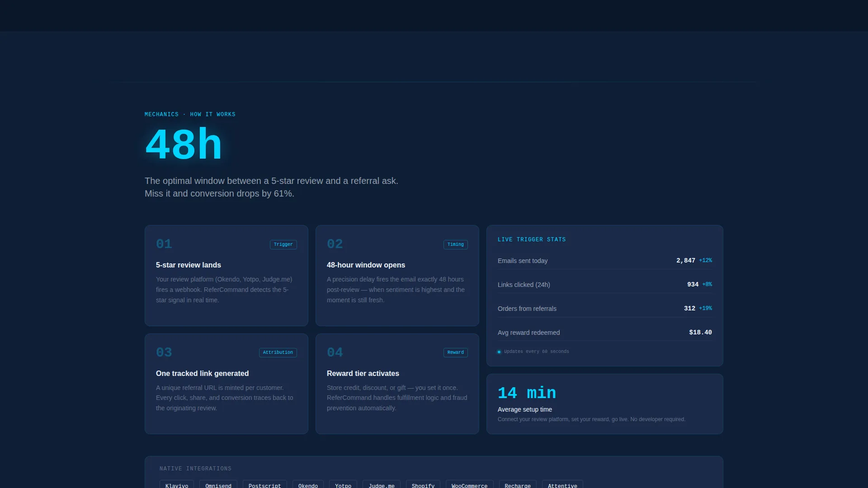Click the step number 04
Viewport: 868px width, 488px height.
(x=335, y=352)
